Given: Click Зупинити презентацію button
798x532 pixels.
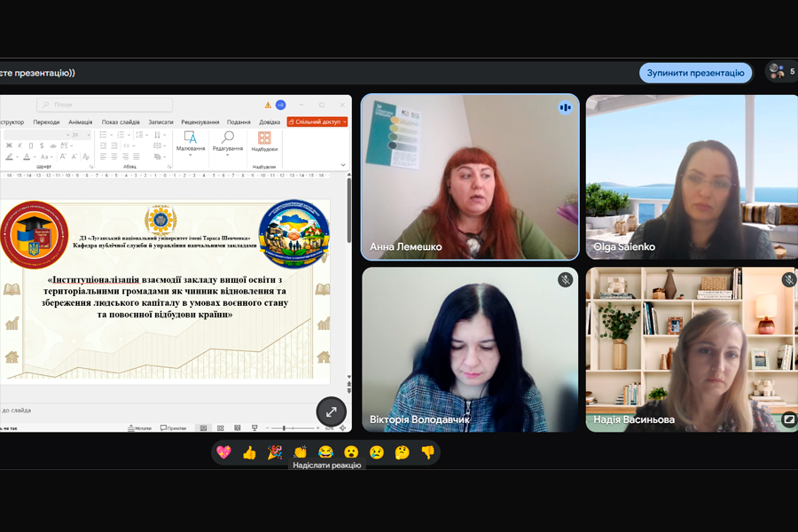Looking at the screenshot, I should [695, 73].
